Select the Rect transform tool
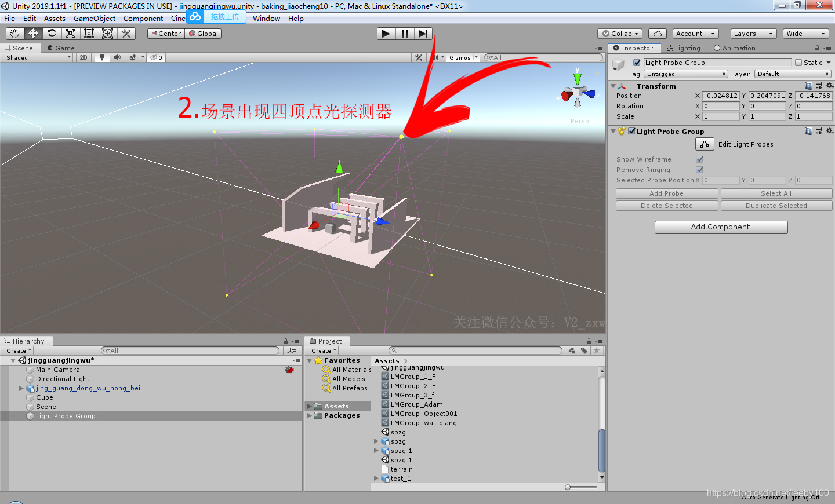This screenshot has height=504, width=835. pyautogui.click(x=89, y=34)
